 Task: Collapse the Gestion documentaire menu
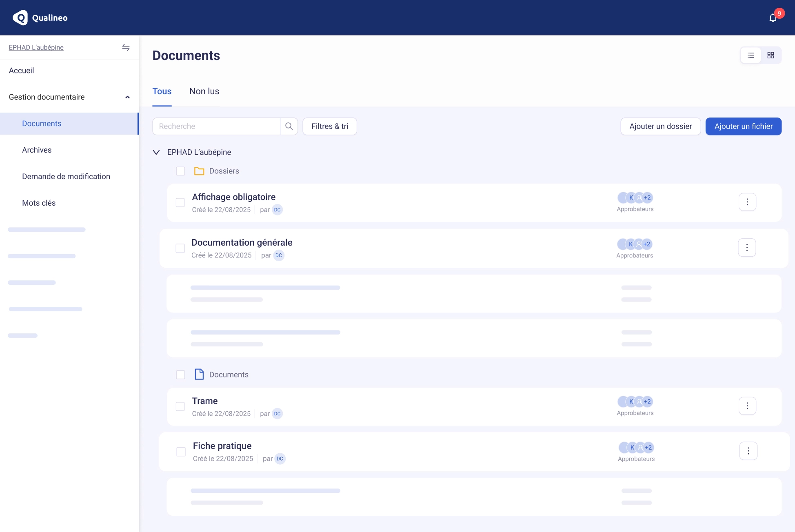click(127, 97)
